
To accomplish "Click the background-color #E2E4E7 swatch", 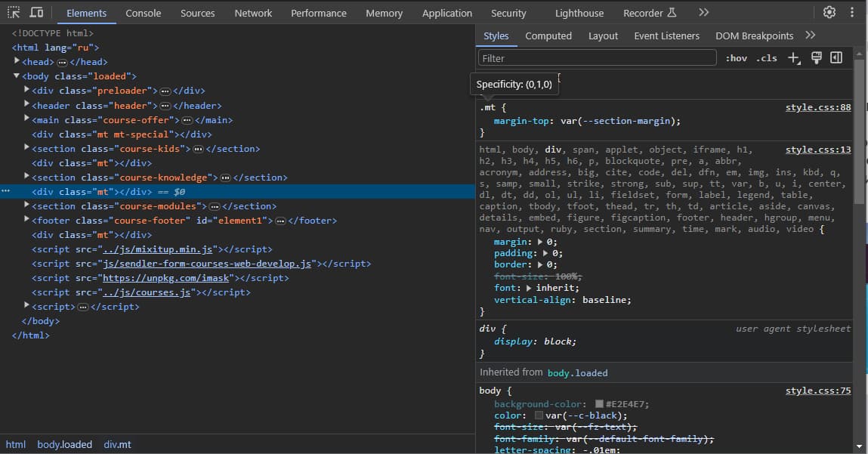I will (x=599, y=404).
